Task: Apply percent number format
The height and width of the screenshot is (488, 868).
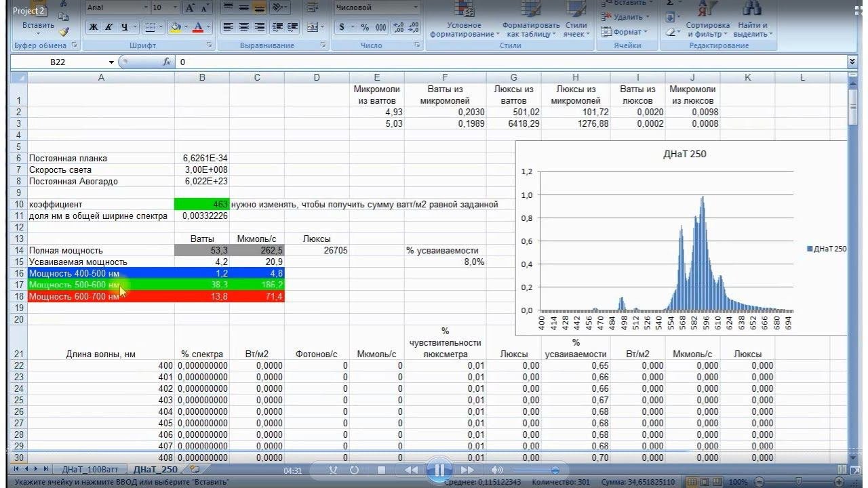Action: [x=365, y=27]
